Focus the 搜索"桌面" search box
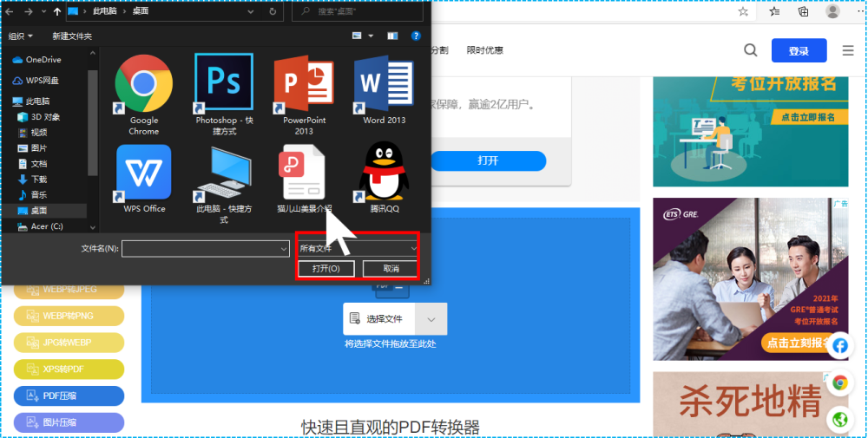Screen dimensions: 868x438 point(358,11)
